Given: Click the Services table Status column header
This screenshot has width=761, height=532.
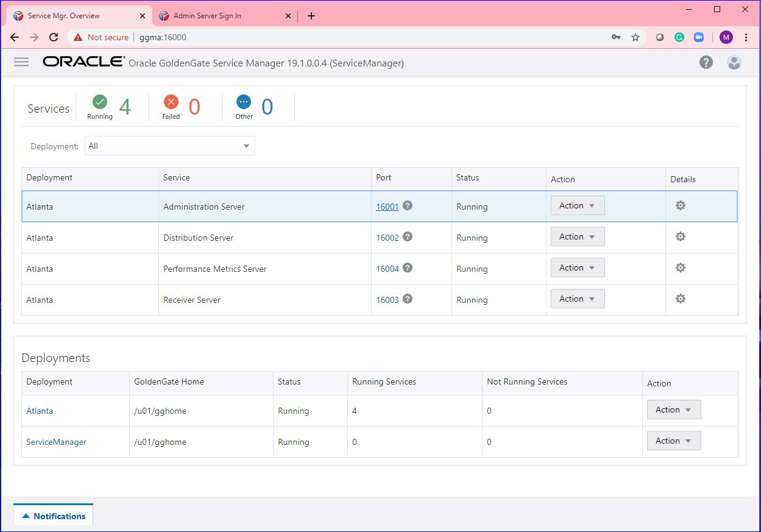Looking at the screenshot, I should (x=499, y=178).
